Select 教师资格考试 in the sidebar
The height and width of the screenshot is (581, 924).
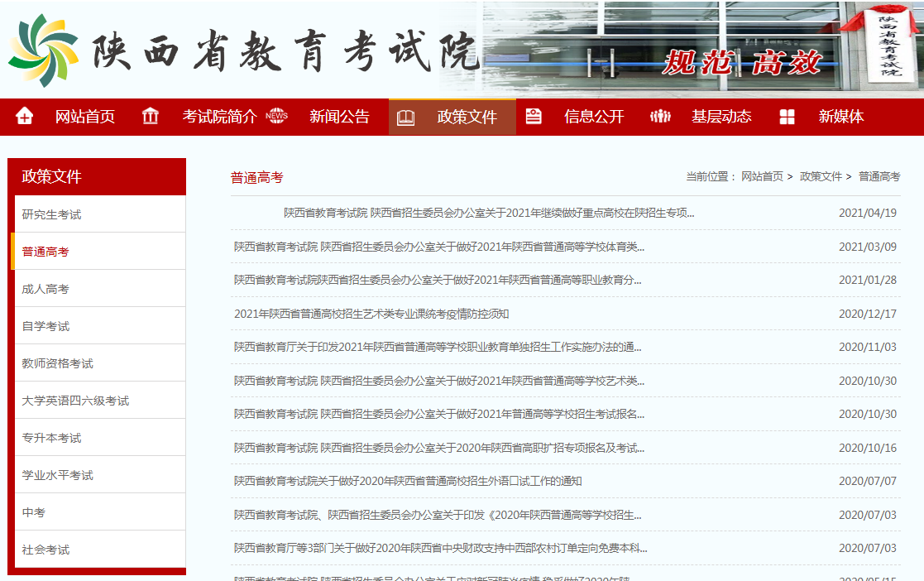point(99,363)
